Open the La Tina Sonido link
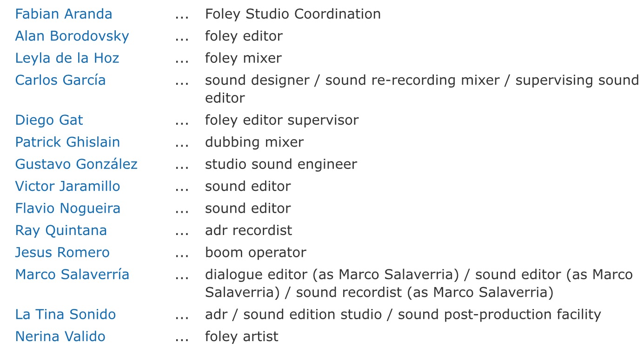644x349 pixels. (65, 315)
